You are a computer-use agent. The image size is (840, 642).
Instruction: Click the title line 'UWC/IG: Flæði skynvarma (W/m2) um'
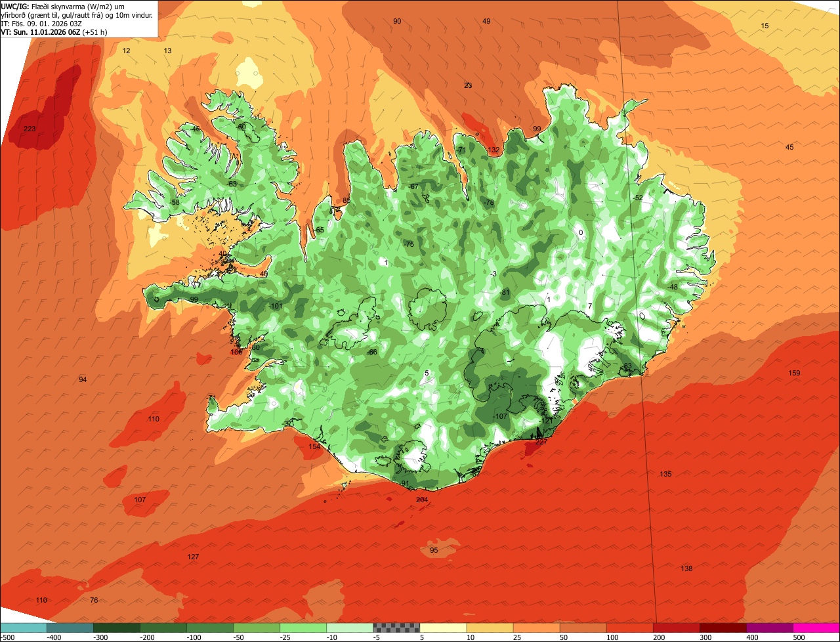63,6
